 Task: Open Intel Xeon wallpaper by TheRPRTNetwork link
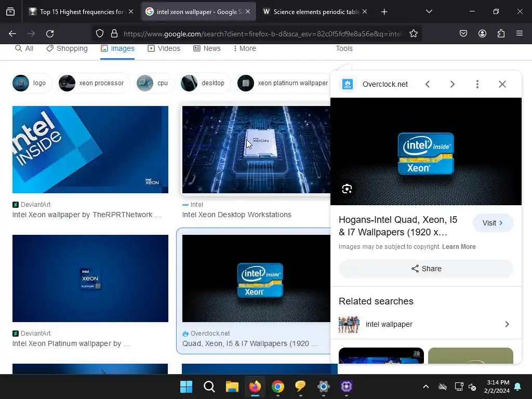(x=87, y=215)
